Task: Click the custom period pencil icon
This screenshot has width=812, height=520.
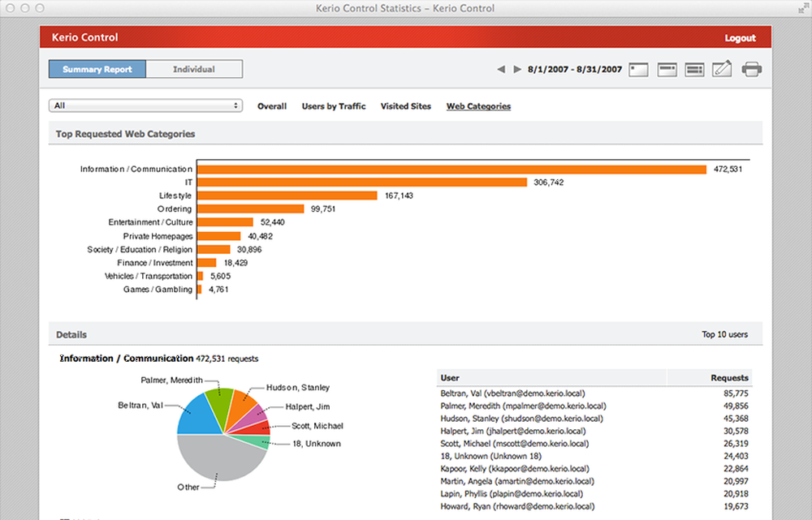Action: coord(722,70)
